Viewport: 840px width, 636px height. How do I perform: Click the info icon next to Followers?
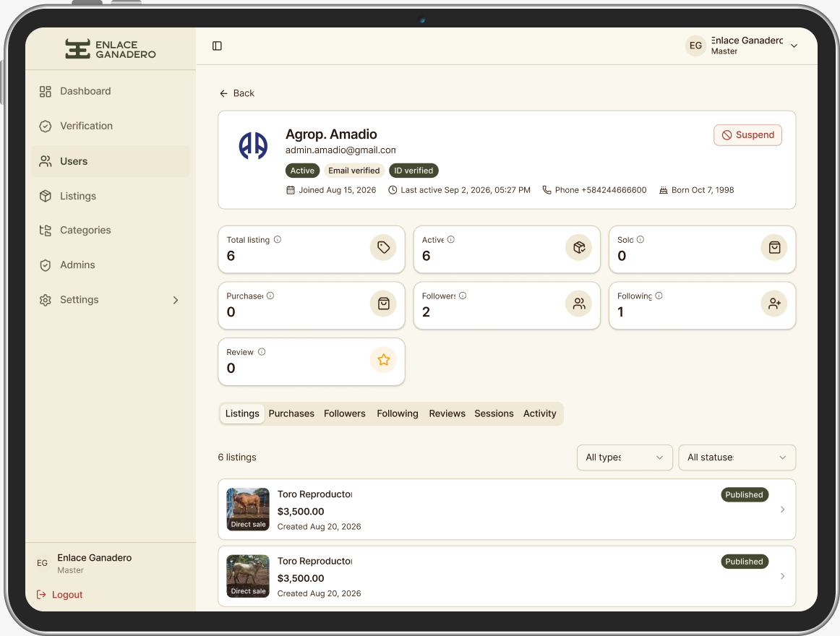pos(463,296)
